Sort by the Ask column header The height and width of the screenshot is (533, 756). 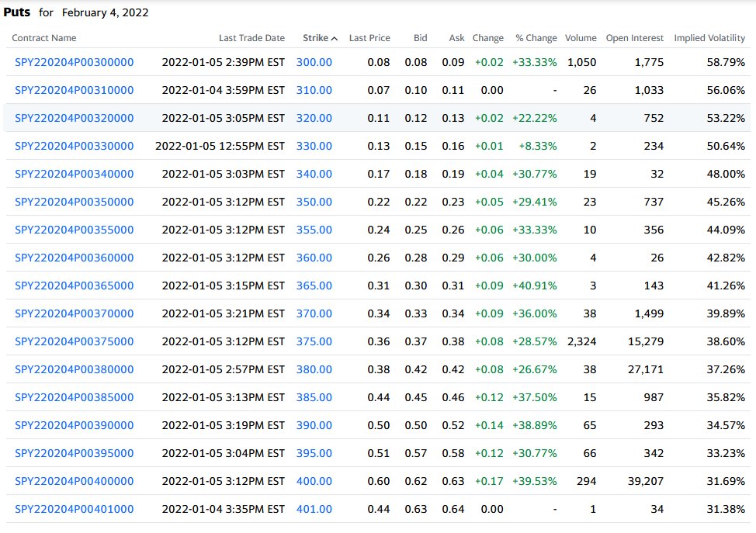tap(456, 38)
